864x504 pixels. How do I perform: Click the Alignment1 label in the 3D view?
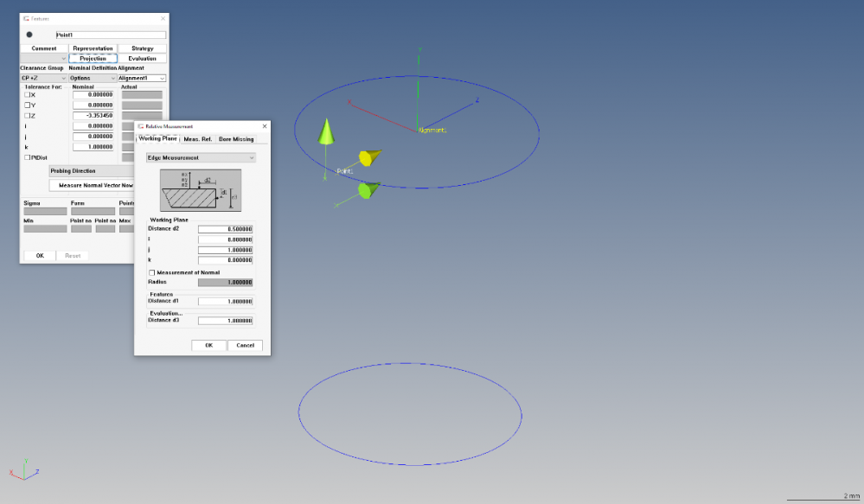tap(432, 131)
